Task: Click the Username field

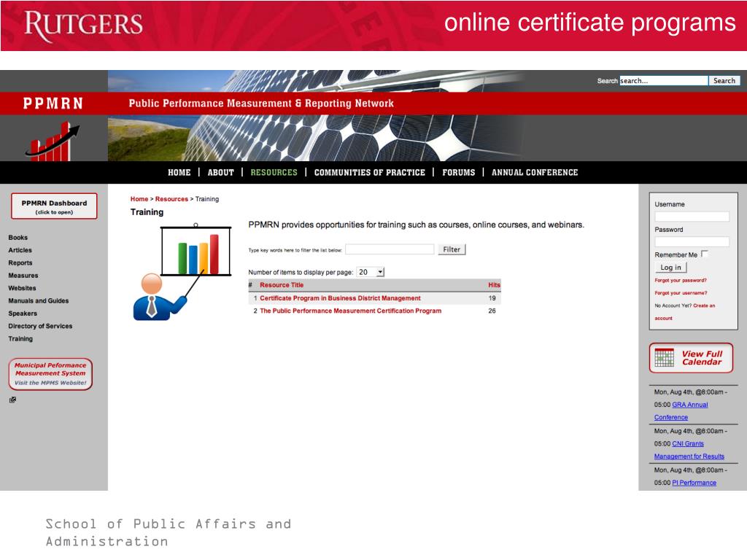Action: [692, 217]
